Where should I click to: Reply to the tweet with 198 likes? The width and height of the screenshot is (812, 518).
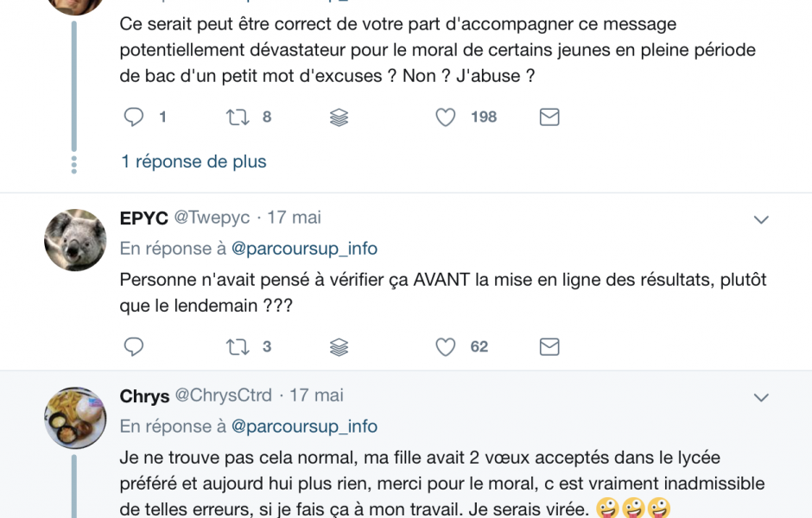click(134, 117)
